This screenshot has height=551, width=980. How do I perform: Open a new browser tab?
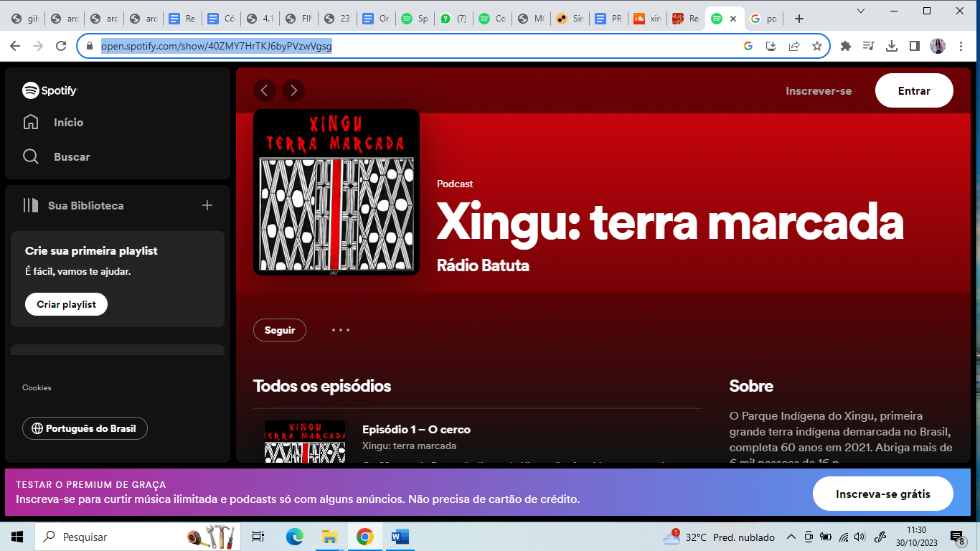(x=799, y=19)
